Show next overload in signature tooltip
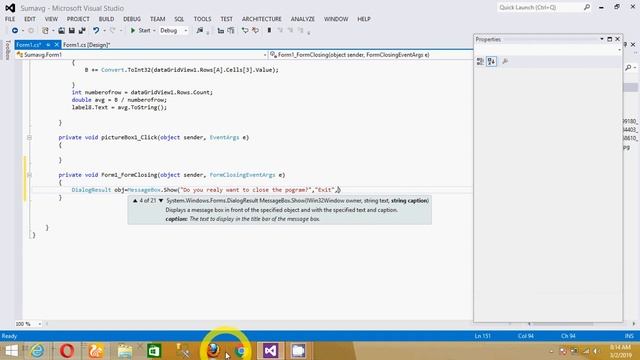Viewport: 640px width, 360px height. point(161,201)
